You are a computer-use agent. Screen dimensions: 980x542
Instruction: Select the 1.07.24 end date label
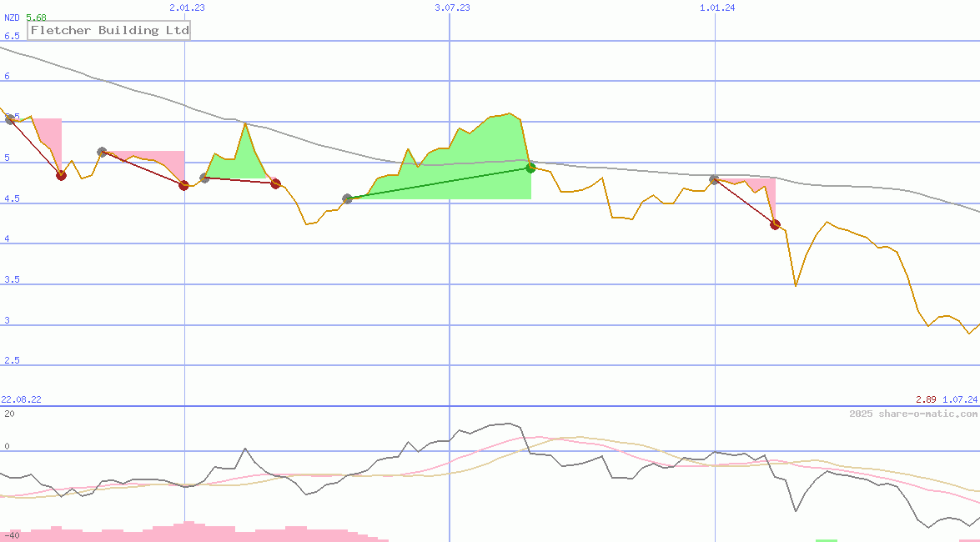(960, 399)
